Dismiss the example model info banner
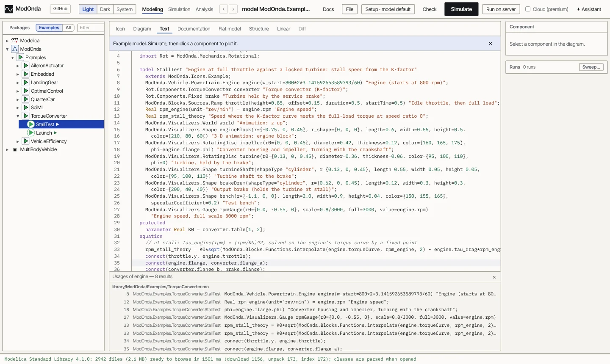The image size is (610, 364). (x=491, y=44)
